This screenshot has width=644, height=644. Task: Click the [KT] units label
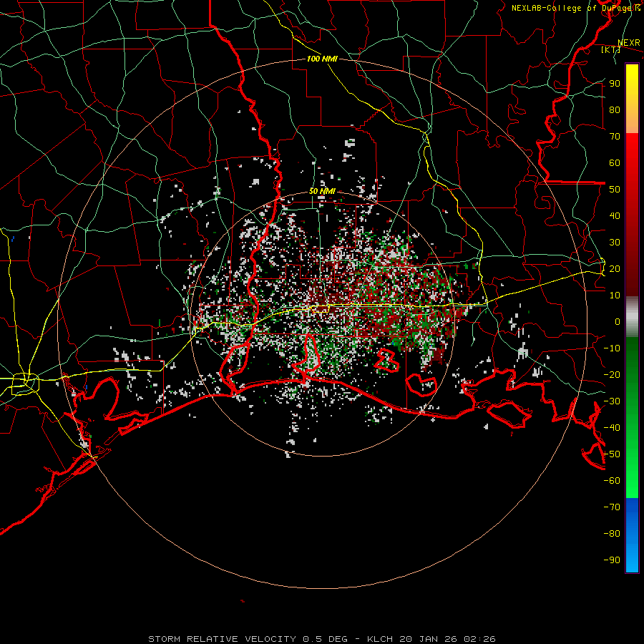[610, 49]
